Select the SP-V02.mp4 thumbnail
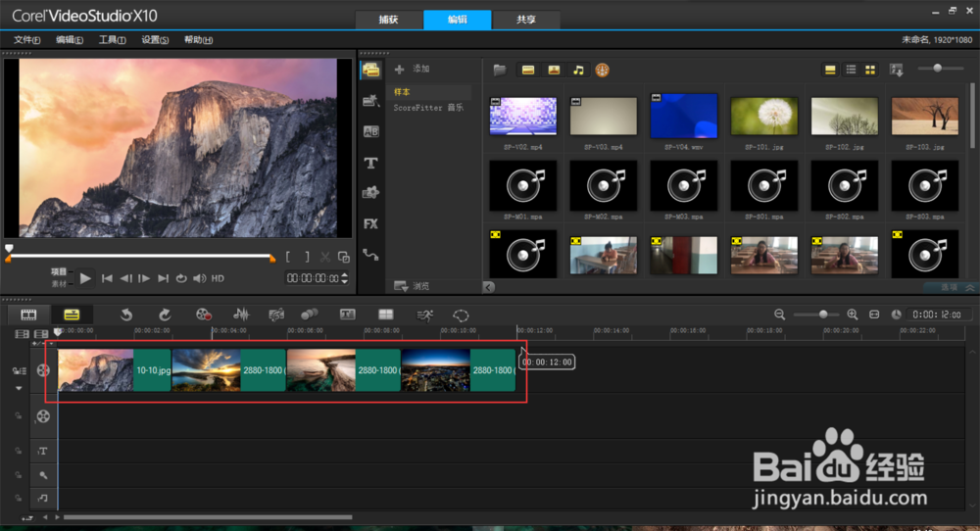The height and width of the screenshot is (531, 980). (x=523, y=117)
